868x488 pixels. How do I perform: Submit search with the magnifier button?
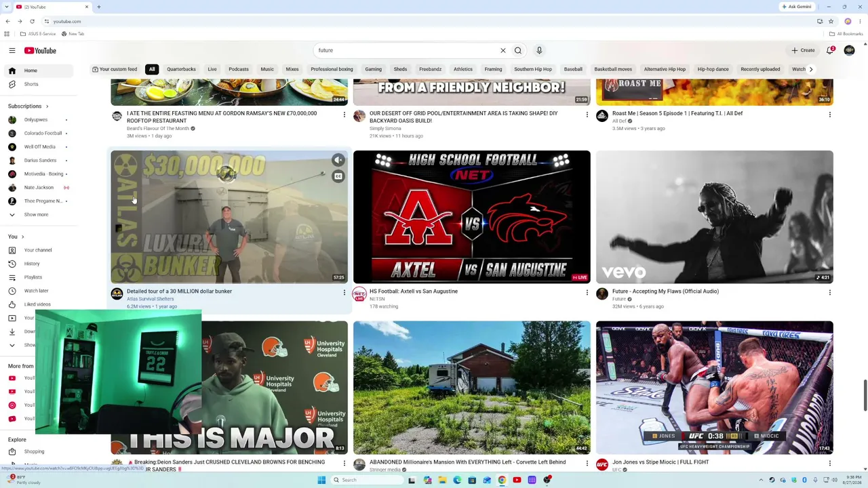point(518,50)
